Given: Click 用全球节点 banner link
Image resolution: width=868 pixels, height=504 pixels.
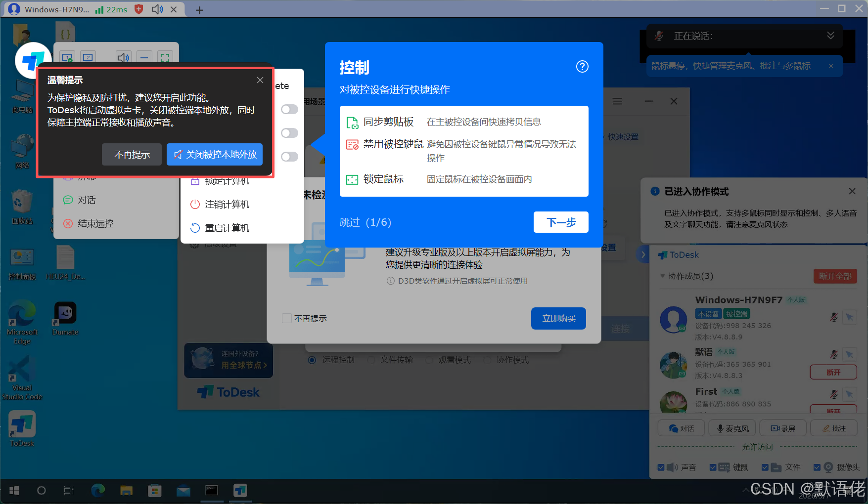Looking at the screenshot, I should [x=244, y=365].
